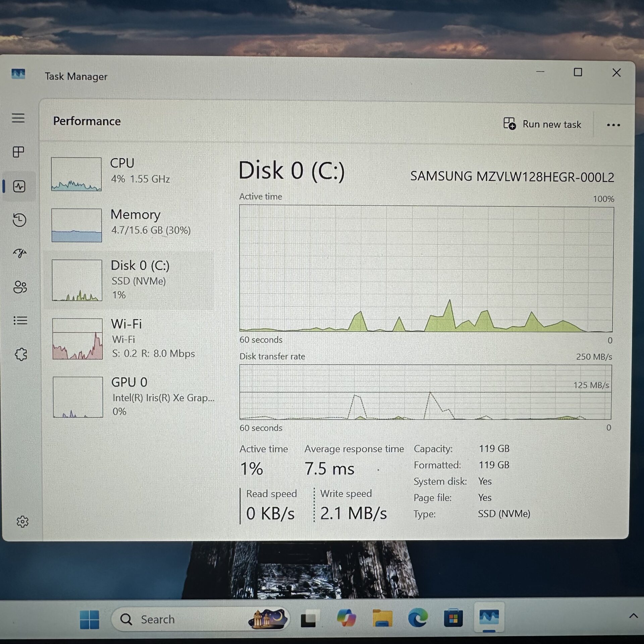Open the Users page sidebar icon
This screenshot has height=644, width=644.
coord(20,287)
